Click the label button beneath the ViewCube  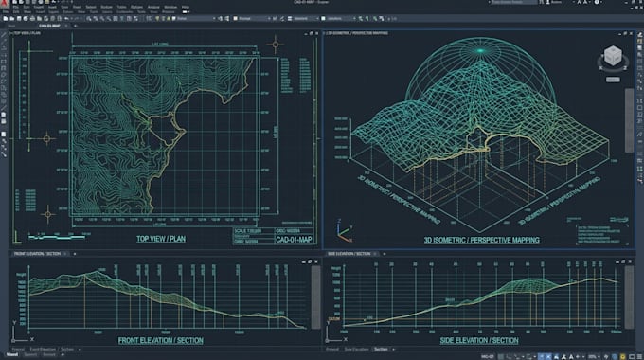point(613,80)
